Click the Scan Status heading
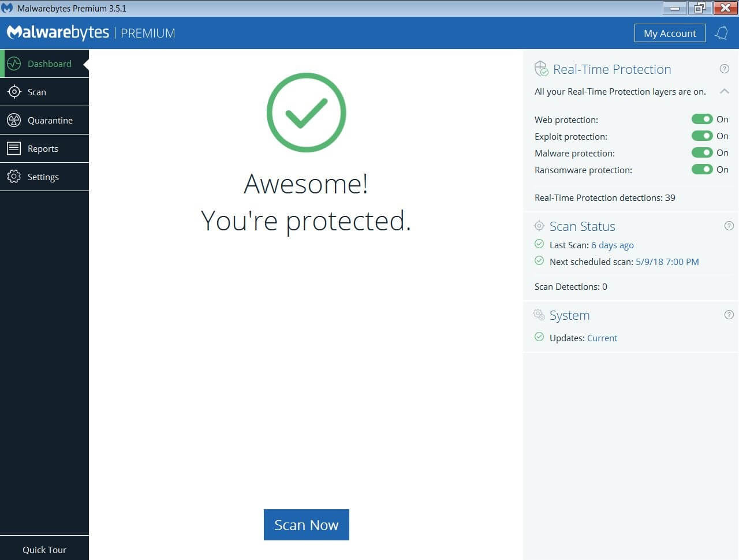The height and width of the screenshot is (560, 739). point(583,226)
